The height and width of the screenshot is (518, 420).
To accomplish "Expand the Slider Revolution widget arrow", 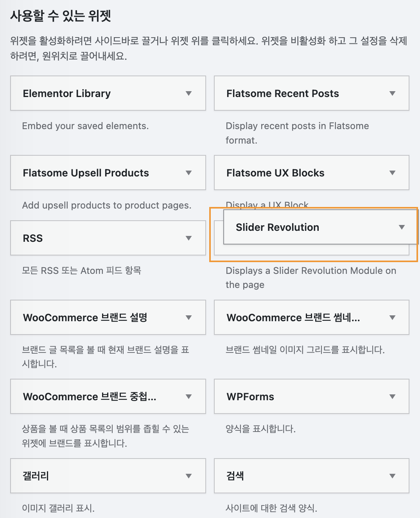I will pos(402,227).
